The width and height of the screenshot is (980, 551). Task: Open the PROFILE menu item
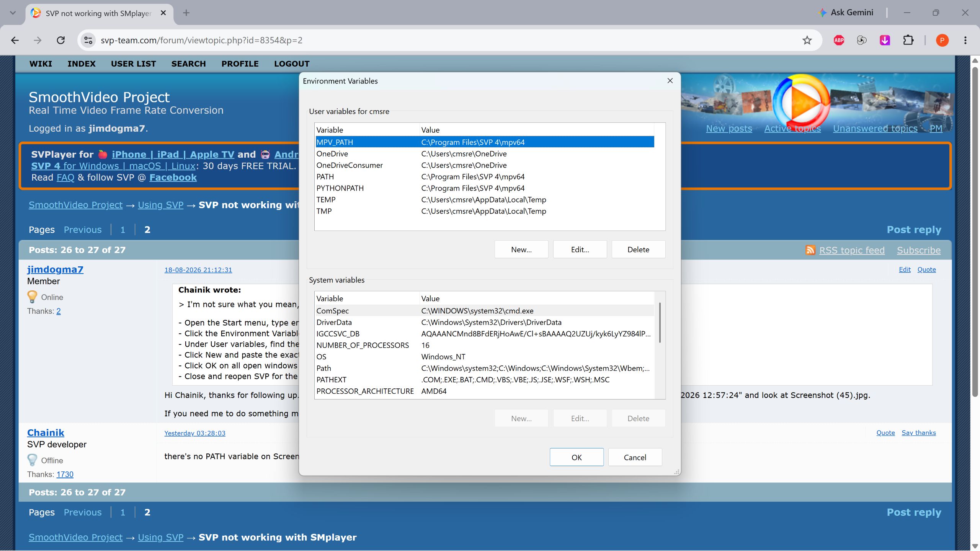point(240,64)
